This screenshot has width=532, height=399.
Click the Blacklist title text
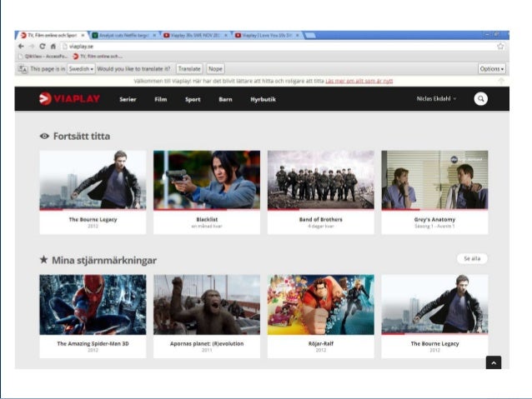(x=207, y=219)
